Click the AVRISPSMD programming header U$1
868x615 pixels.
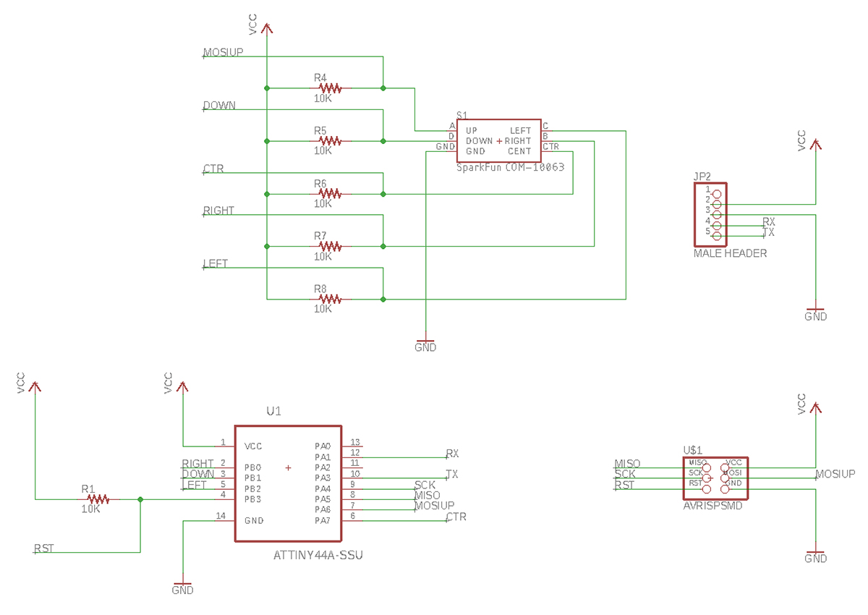point(715,479)
